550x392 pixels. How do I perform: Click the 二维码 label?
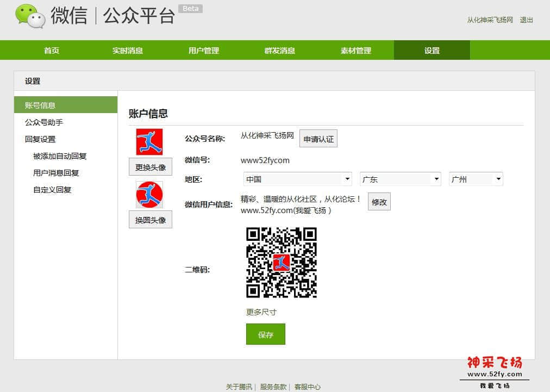pyautogui.click(x=197, y=270)
